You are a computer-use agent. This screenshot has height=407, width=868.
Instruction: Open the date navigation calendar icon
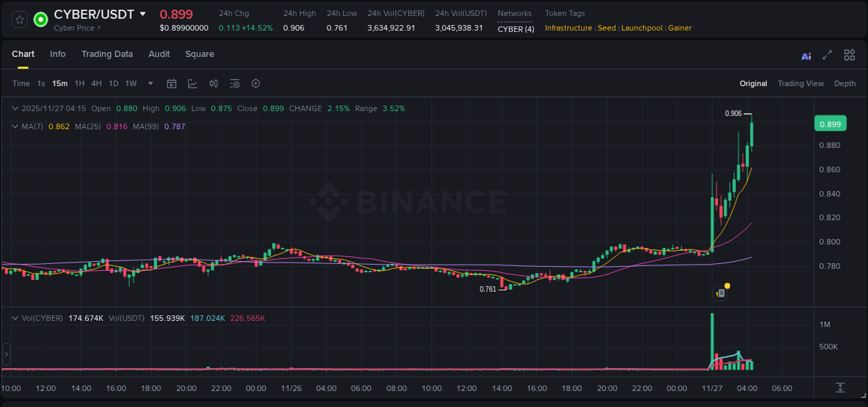coord(172,83)
